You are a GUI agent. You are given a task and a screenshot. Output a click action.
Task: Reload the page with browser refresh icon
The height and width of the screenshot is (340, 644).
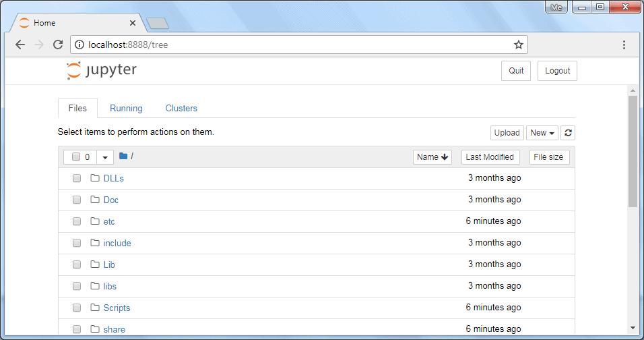click(x=58, y=45)
